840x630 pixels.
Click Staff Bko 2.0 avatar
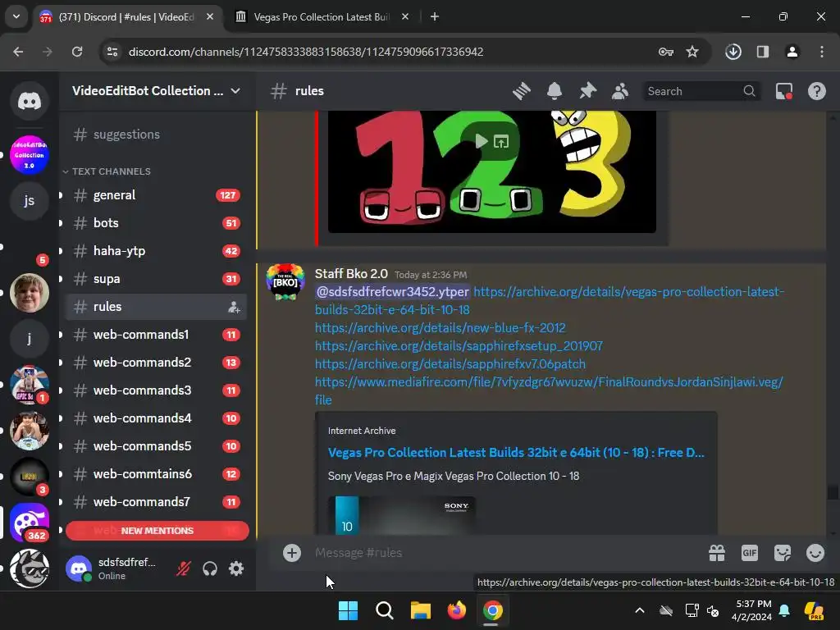[x=285, y=282]
